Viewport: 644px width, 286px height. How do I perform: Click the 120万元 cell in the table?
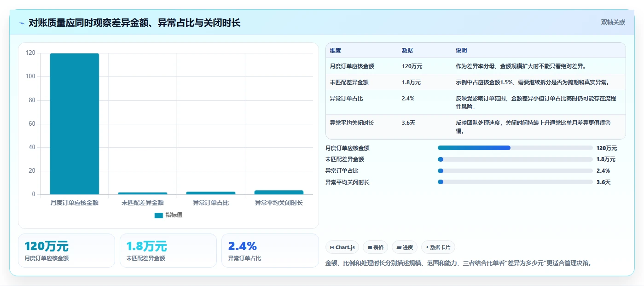point(412,66)
